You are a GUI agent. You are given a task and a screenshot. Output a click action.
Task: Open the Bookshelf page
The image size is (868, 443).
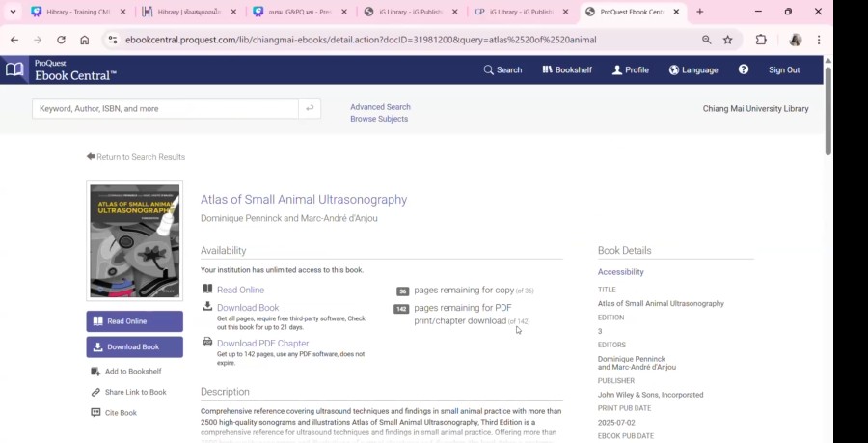[x=567, y=69]
